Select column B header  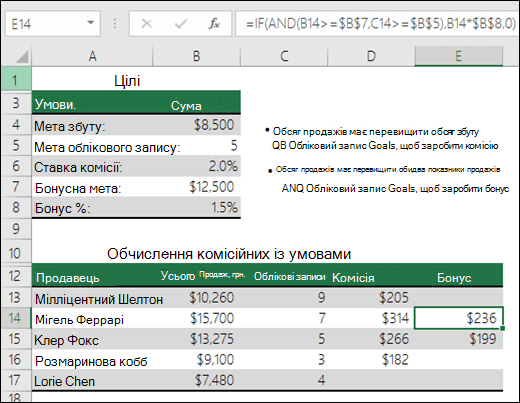[197, 56]
